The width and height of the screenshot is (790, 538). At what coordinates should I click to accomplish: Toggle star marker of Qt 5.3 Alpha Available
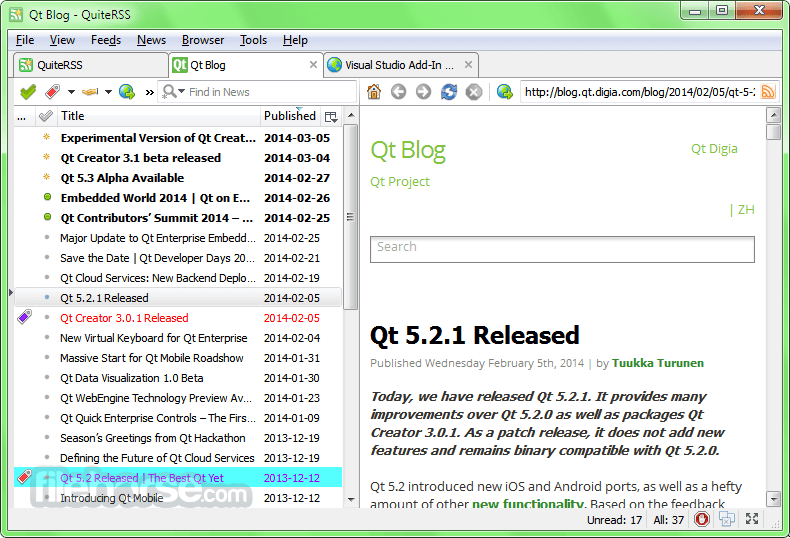coord(47,177)
